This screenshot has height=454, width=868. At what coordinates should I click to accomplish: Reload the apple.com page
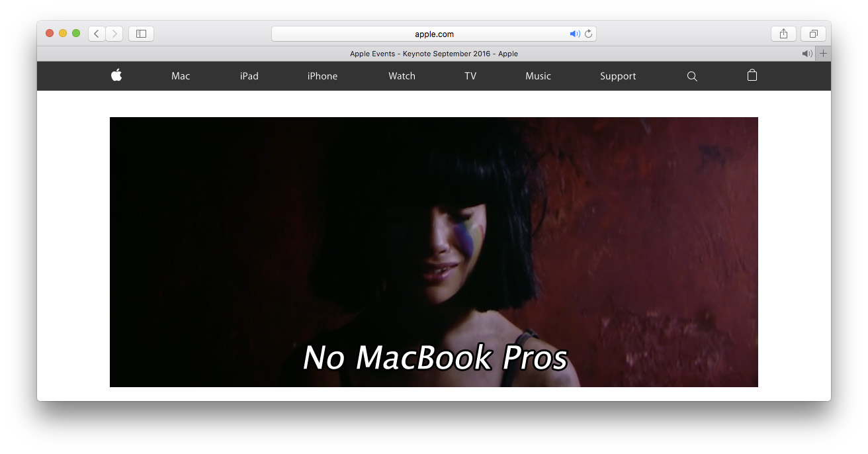point(588,34)
